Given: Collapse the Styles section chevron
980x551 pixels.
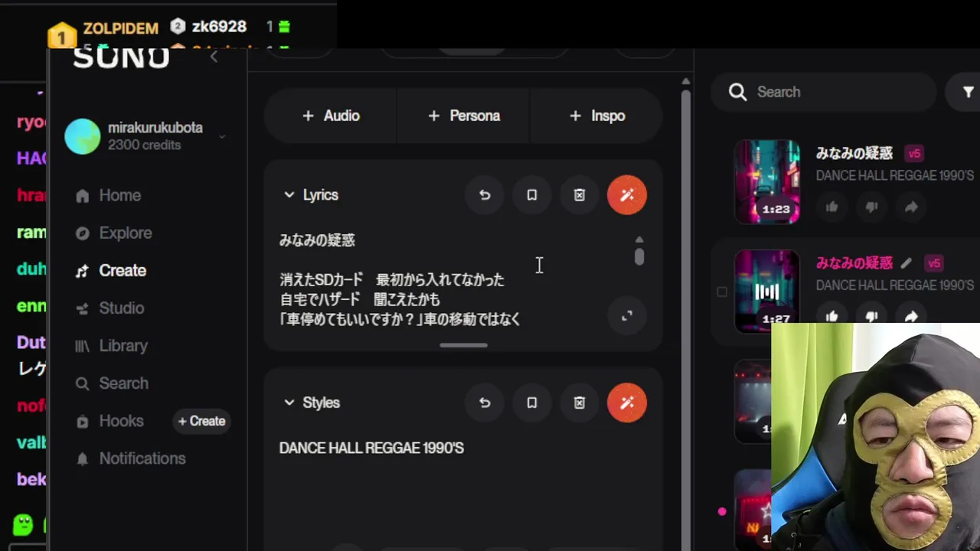Looking at the screenshot, I should pyautogui.click(x=289, y=403).
